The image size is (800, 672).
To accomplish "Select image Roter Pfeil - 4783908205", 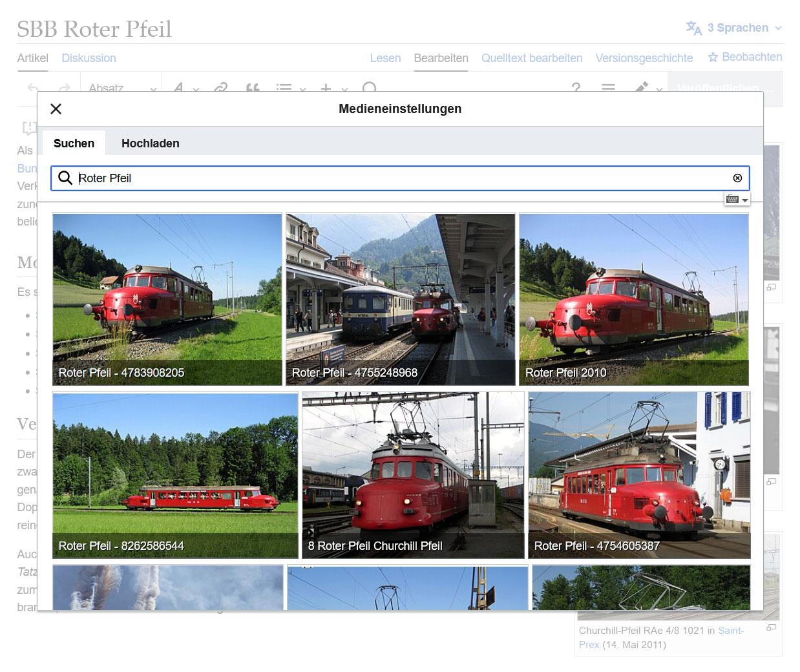I will point(167,299).
